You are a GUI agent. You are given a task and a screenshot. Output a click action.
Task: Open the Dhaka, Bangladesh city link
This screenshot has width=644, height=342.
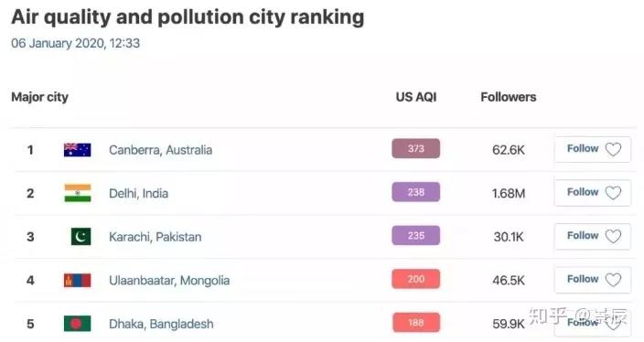point(161,324)
